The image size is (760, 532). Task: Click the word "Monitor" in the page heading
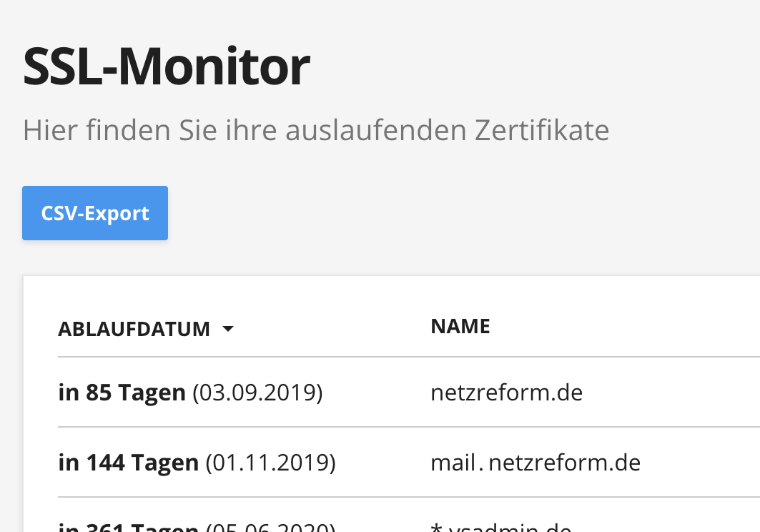[212, 68]
